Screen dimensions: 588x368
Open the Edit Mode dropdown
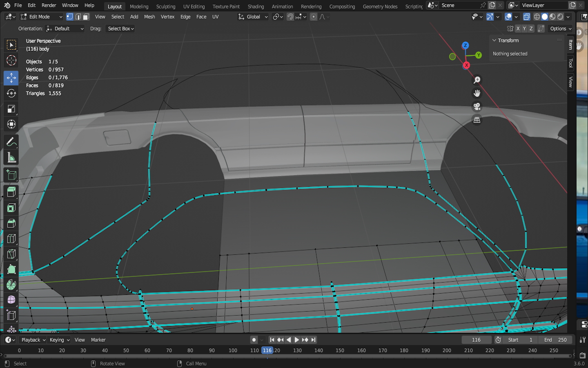pyautogui.click(x=42, y=17)
